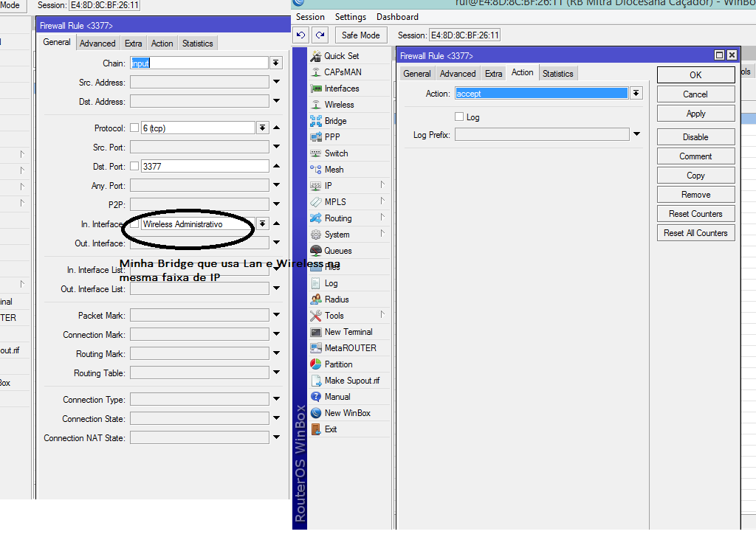The width and height of the screenshot is (756, 537).
Task: Toggle Safe Mode button
Action: (360, 35)
